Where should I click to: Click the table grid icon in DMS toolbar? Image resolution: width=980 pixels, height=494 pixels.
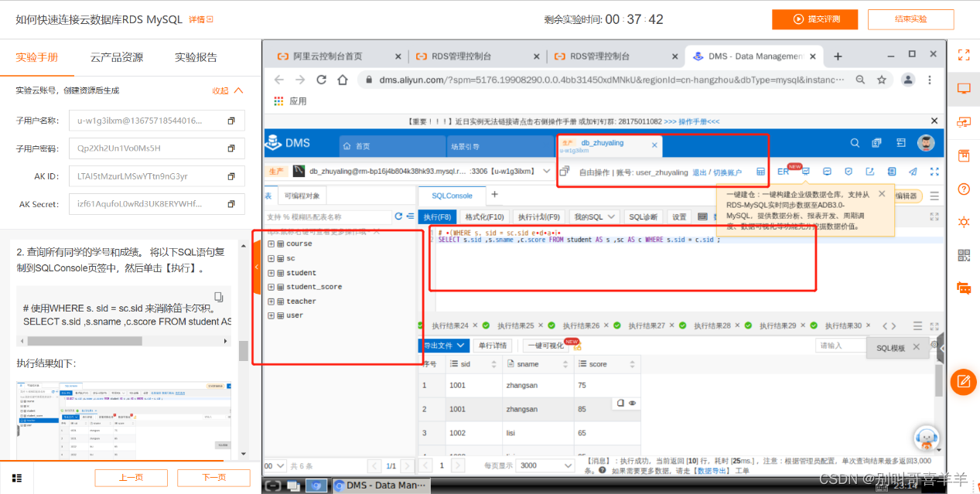pyautogui.click(x=760, y=172)
